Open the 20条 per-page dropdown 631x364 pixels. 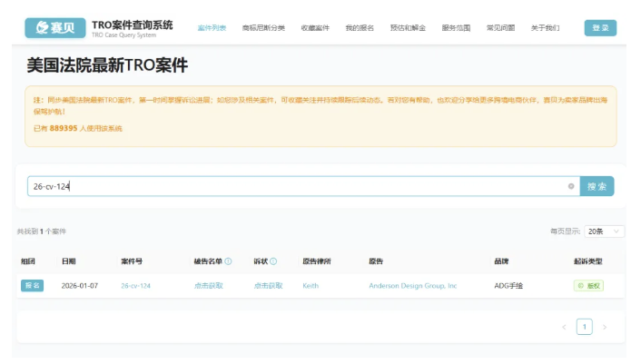coord(604,231)
